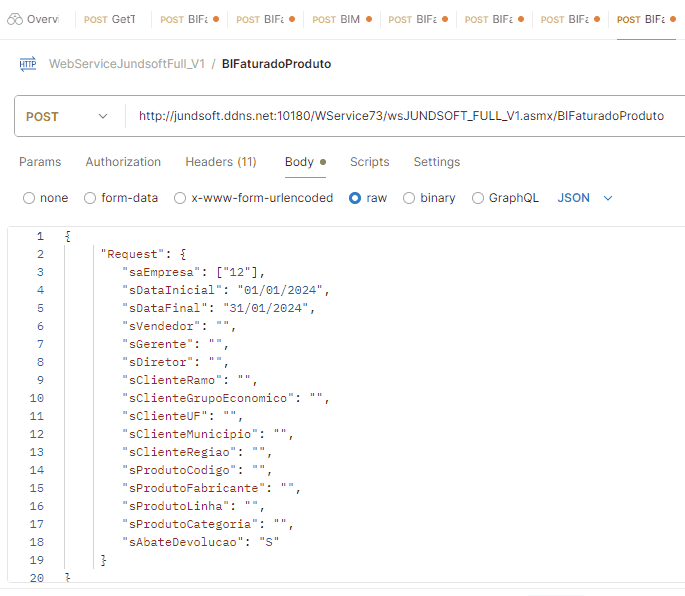
Task: Click the request URL input field
Action: point(400,116)
